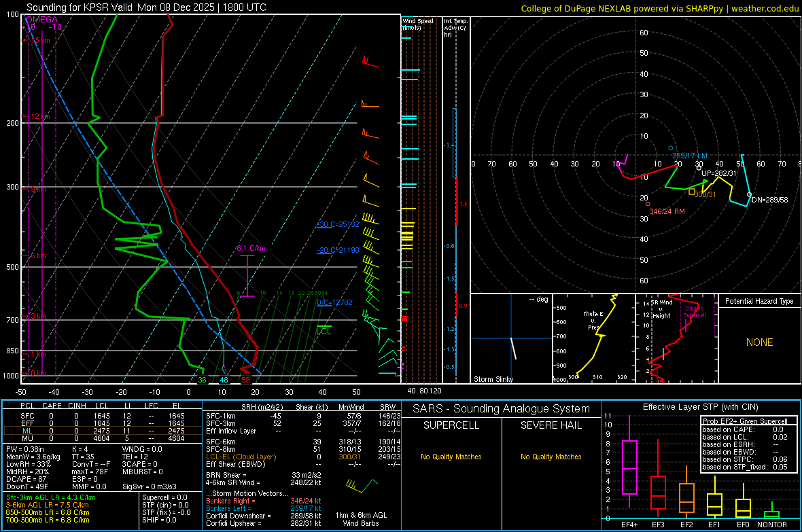
Task: Click the 'maxT = 78F' value
Action: (90, 472)
